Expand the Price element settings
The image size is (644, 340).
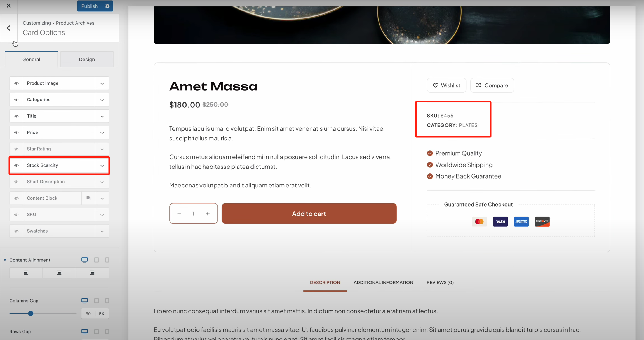[x=102, y=133]
